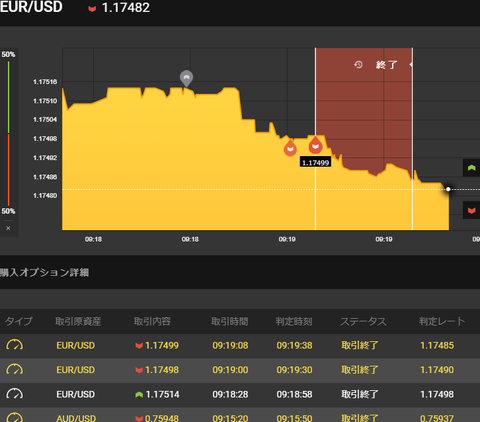The image size is (480, 422).
Task: Click the history clock icon beside 終了
Action: 358,64
